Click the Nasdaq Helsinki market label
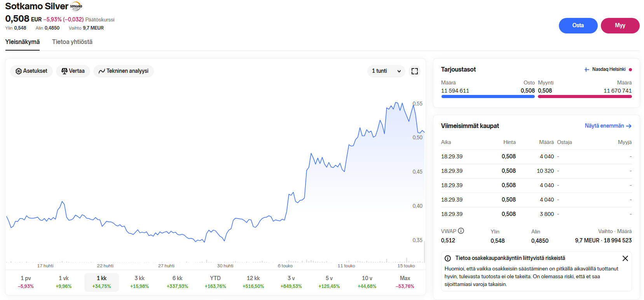The height and width of the screenshot is (300, 644). point(609,69)
